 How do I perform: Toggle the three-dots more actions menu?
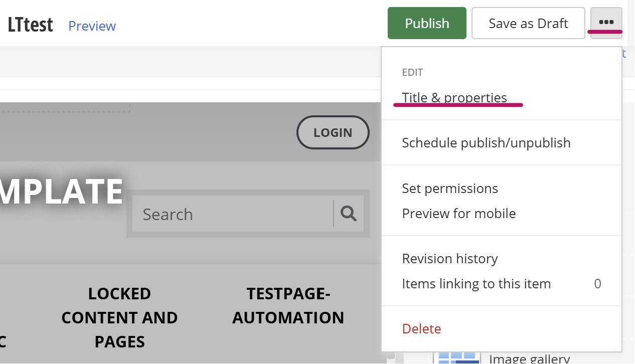[x=606, y=23]
